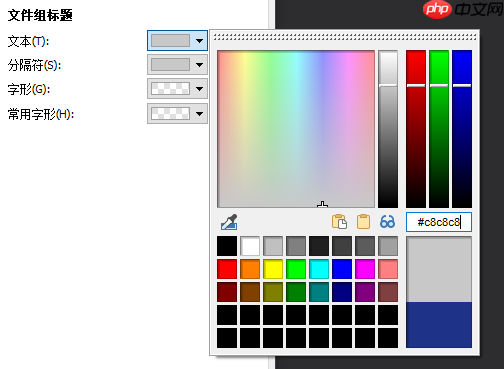The image size is (504, 369).
Task: Select the navy blue color swatch
Action: click(342, 292)
